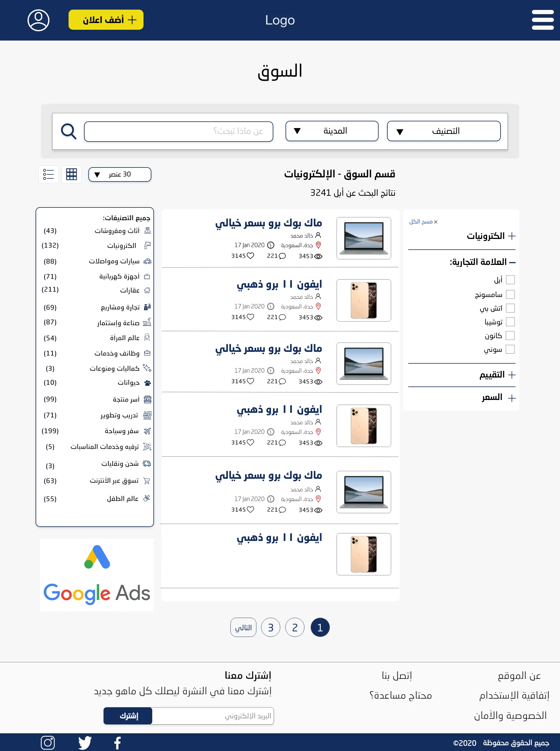Open the Twitter footer icon

(85, 743)
